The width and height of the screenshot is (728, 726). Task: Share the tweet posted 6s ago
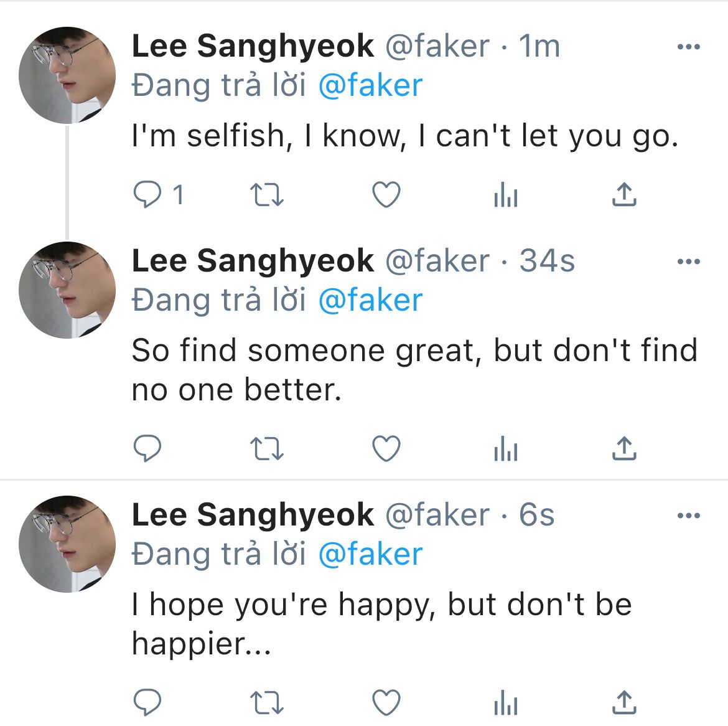[x=624, y=702]
